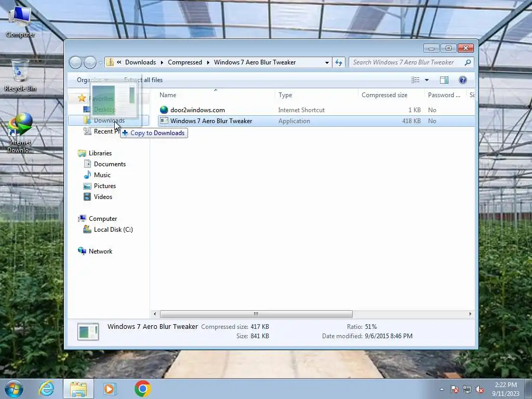Click the door2windows.com globe icon
532x399 pixels.
[164, 110]
